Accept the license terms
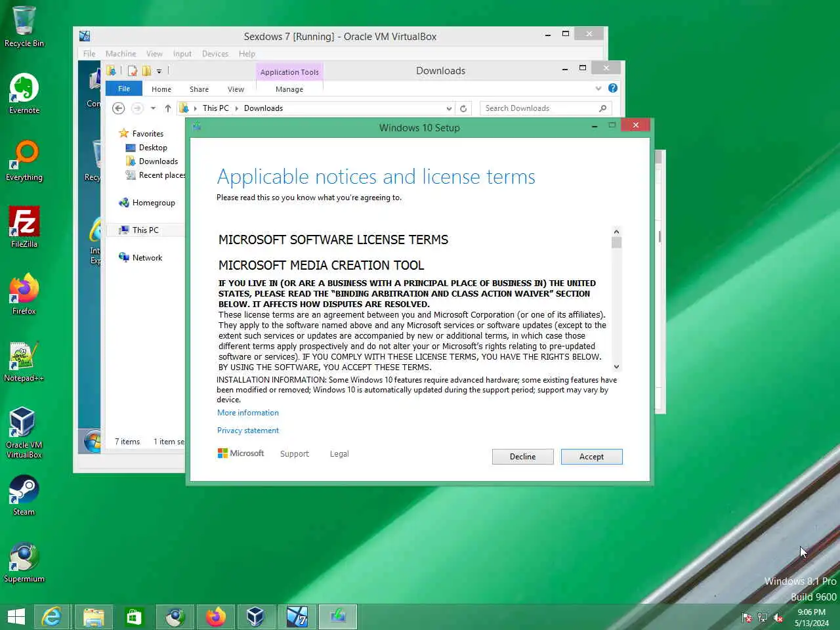The height and width of the screenshot is (630, 840). point(591,457)
